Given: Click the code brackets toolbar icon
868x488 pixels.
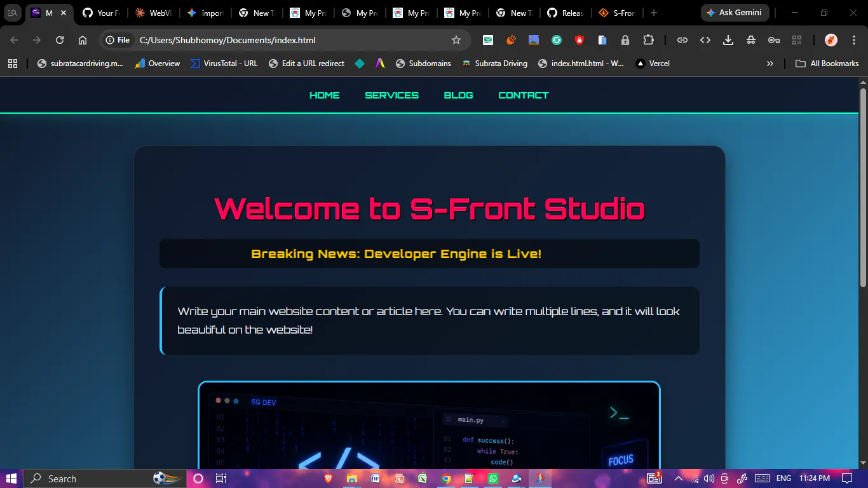Looking at the screenshot, I should tap(705, 40).
